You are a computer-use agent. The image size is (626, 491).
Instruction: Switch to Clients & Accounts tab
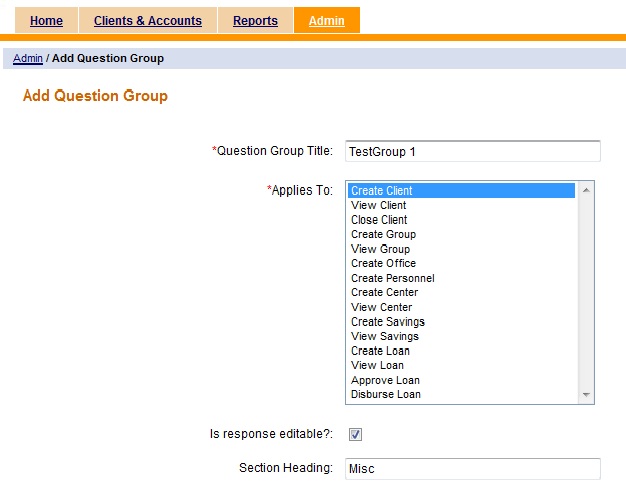tap(148, 21)
